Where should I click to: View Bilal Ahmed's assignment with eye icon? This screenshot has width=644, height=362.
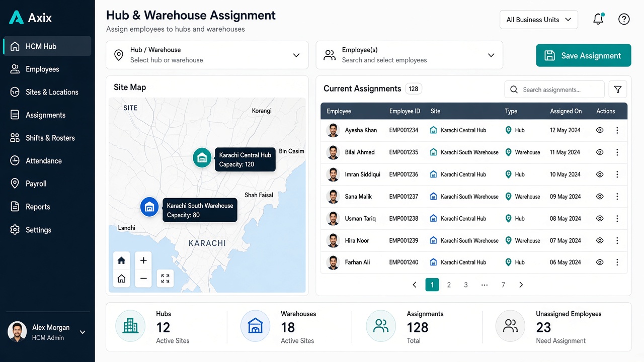[x=600, y=152]
